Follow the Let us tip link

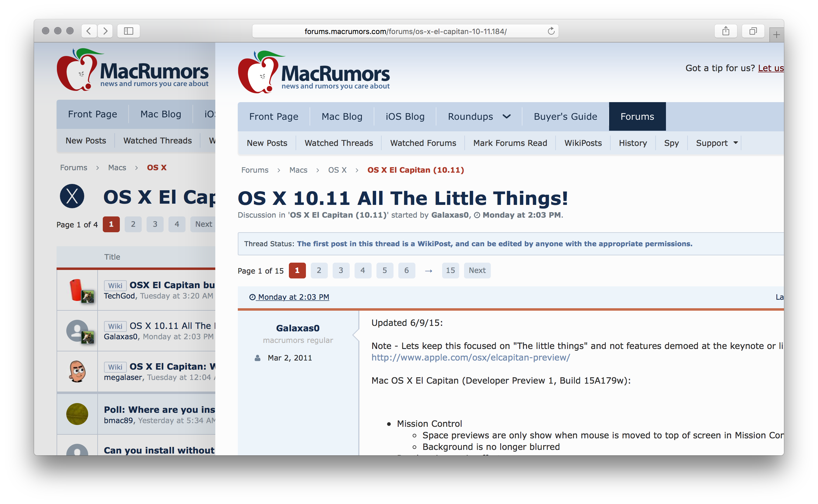click(x=771, y=68)
